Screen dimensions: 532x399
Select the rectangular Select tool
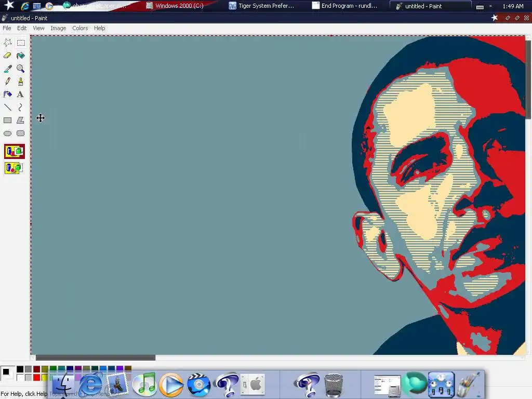coord(21,43)
